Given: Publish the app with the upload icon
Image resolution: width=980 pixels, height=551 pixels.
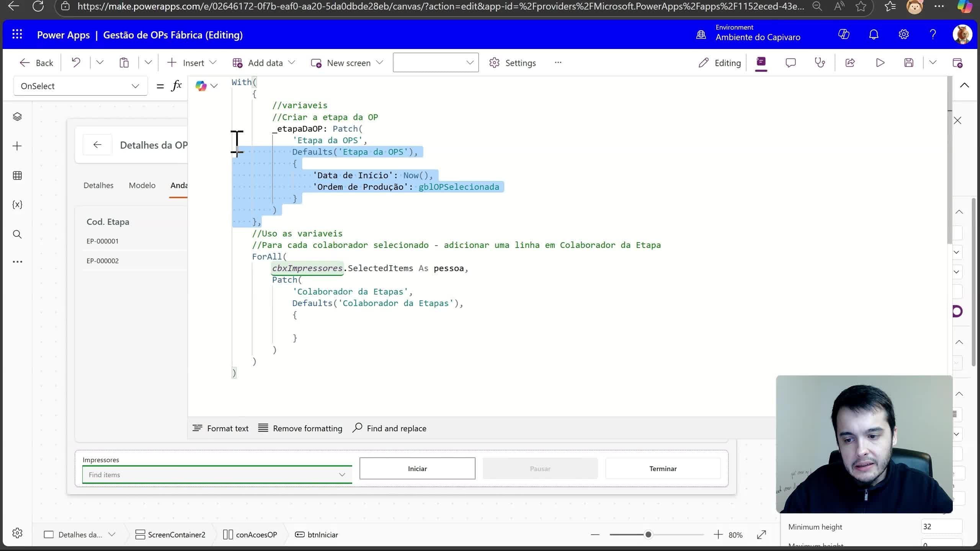Looking at the screenshot, I should click(x=958, y=62).
